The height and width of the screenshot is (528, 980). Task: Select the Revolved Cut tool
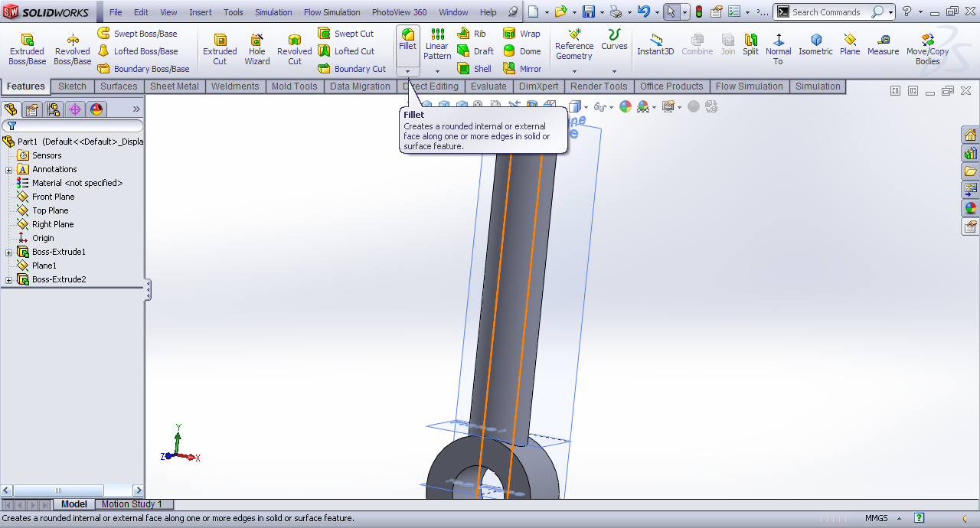295,49
